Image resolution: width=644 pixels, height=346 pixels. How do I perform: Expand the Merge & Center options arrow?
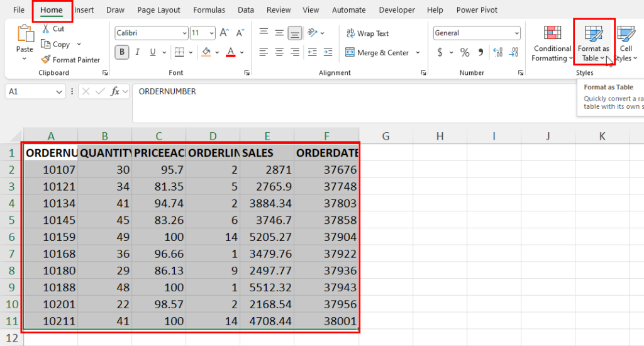(418, 52)
